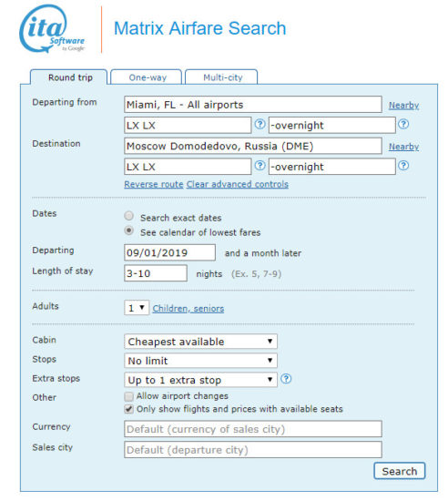Image resolution: width=448 pixels, height=501 pixels.
Task: Switch to the Multi-city tab
Action: (x=221, y=77)
